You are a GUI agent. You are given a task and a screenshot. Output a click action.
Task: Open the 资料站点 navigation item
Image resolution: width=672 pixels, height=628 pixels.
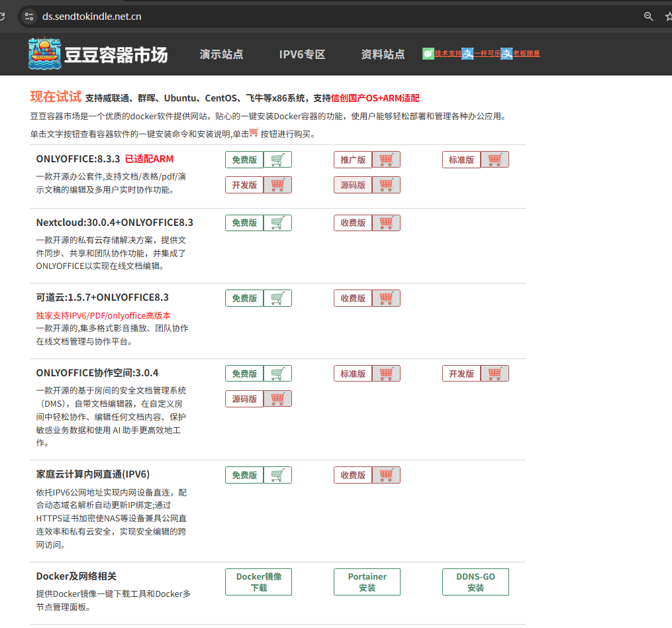[x=383, y=54]
